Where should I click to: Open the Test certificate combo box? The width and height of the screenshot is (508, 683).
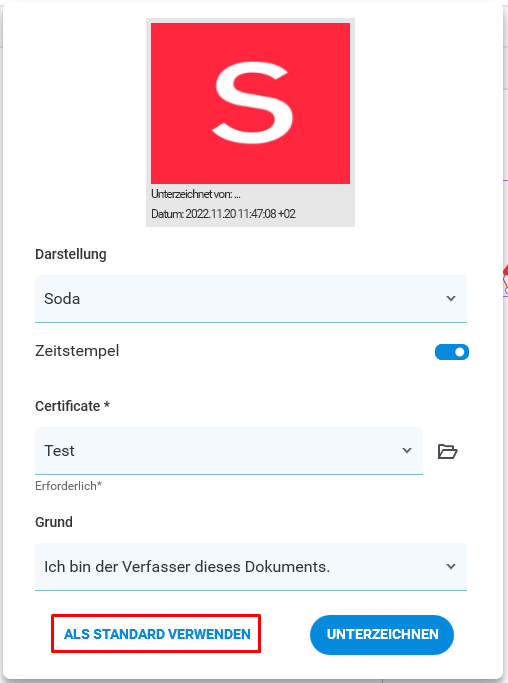coord(229,451)
